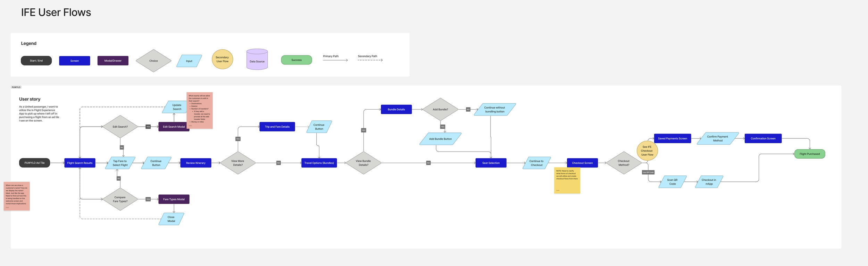Viewport: 868px width, 266px height.
Task: Click the green 'Success' legend pill
Action: click(297, 60)
